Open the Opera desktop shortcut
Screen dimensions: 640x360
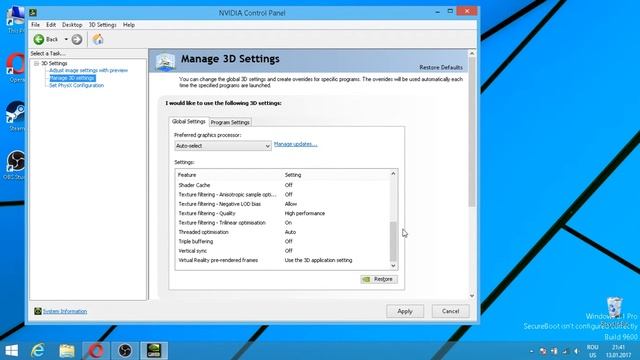tap(16, 67)
